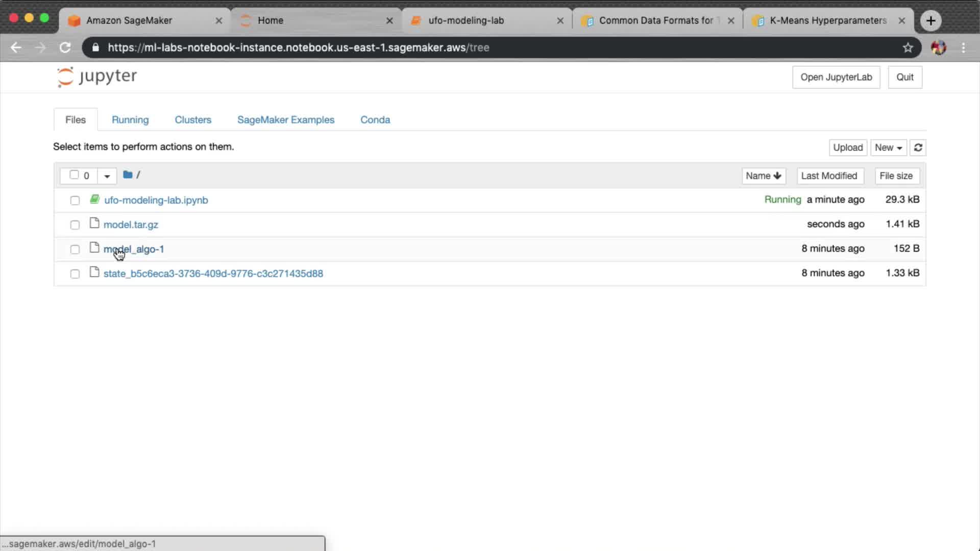Tick the select-all items checkbox
Viewport: 980px width, 551px height.
(x=74, y=175)
